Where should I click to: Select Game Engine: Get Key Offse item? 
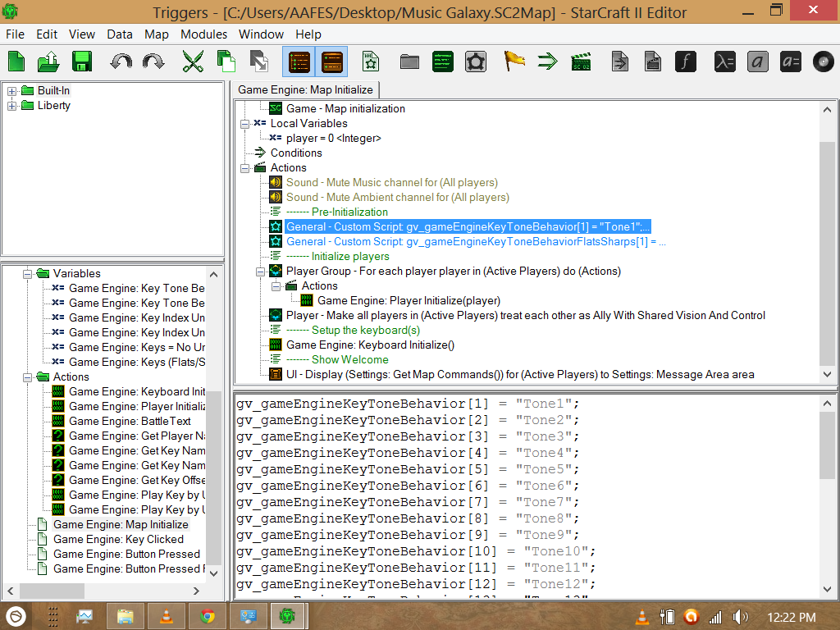(x=137, y=481)
